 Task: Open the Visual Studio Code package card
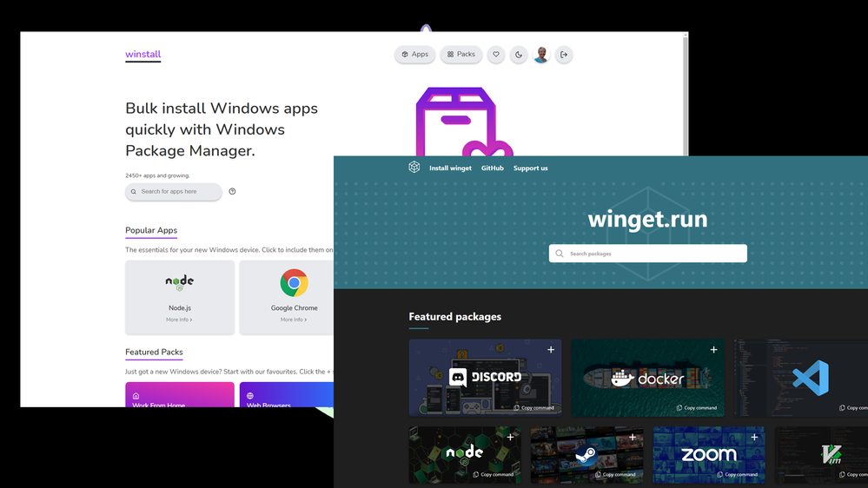pos(801,378)
